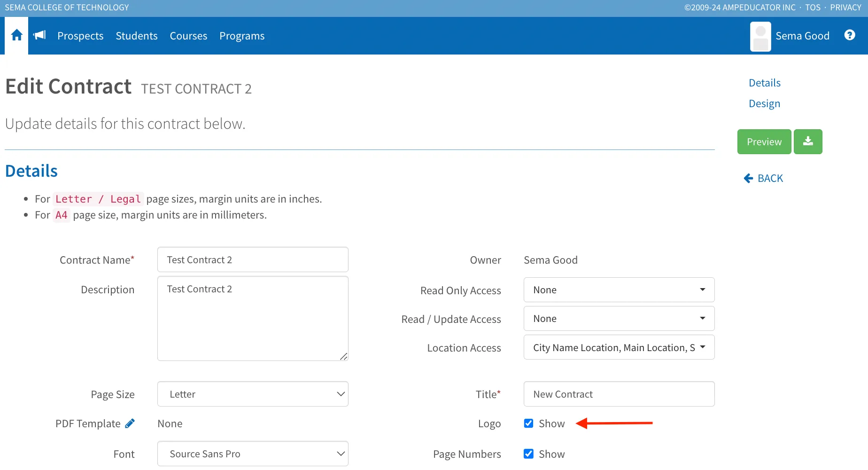Edit the PDF Template with the pencil icon
Screen dimensions: 868x470
[x=130, y=423]
